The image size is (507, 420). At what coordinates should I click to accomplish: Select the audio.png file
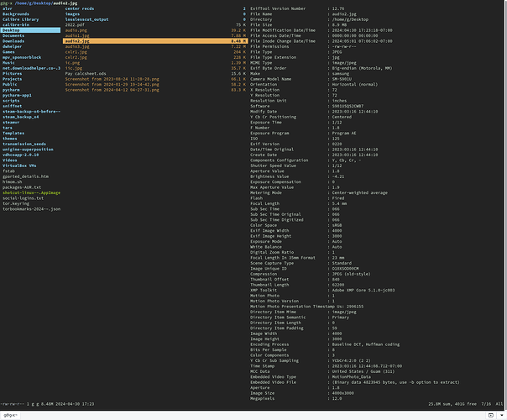[76, 30]
